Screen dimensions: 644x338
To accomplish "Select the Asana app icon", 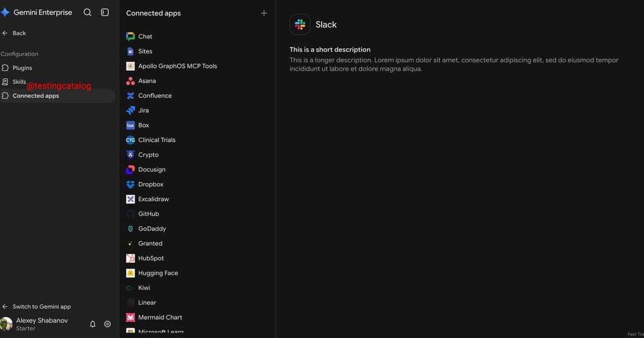I will pos(130,81).
